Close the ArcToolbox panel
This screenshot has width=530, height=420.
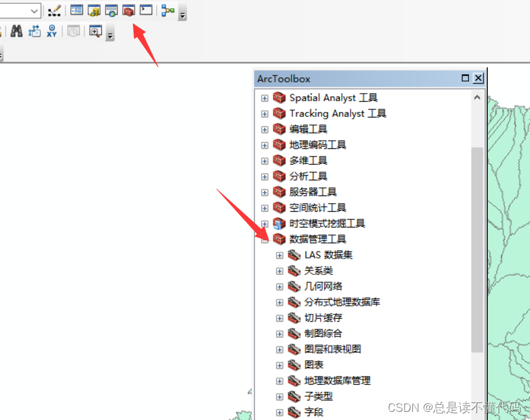pos(478,79)
